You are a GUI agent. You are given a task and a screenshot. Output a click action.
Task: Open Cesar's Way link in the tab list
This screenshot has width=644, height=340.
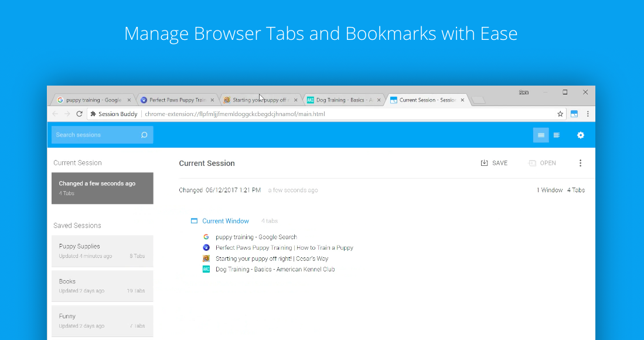tap(271, 259)
